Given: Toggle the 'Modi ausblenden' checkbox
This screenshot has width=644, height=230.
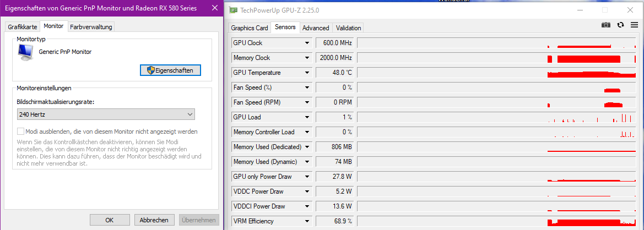Looking at the screenshot, I should click(x=20, y=132).
